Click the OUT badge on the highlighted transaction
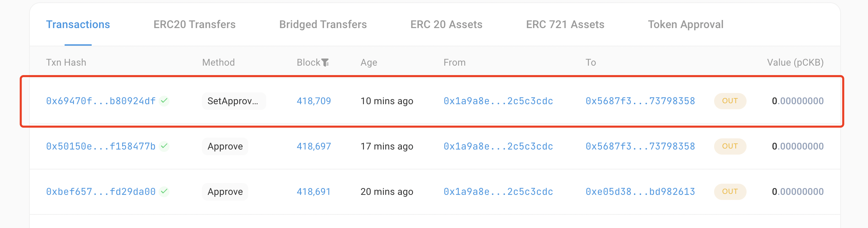868x228 pixels. (x=730, y=101)
